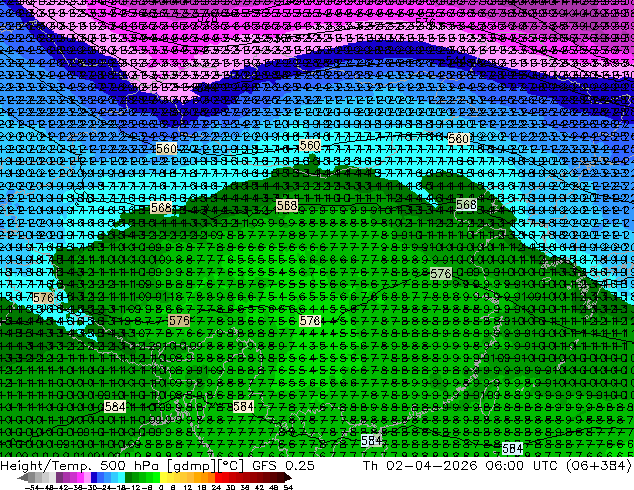This screenshot has width=634, height=490.
Task: Click the yellow swatch in the legend
Action: (x=163, y=478)
